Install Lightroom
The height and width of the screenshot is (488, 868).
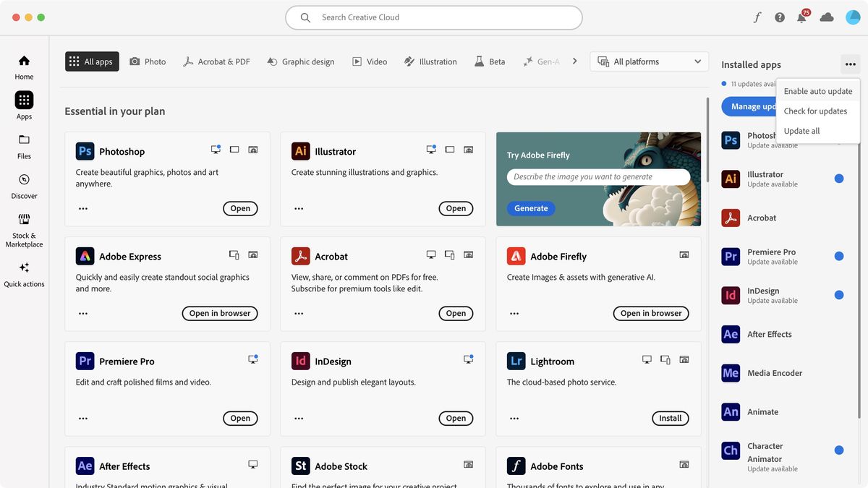pos(670,418)
